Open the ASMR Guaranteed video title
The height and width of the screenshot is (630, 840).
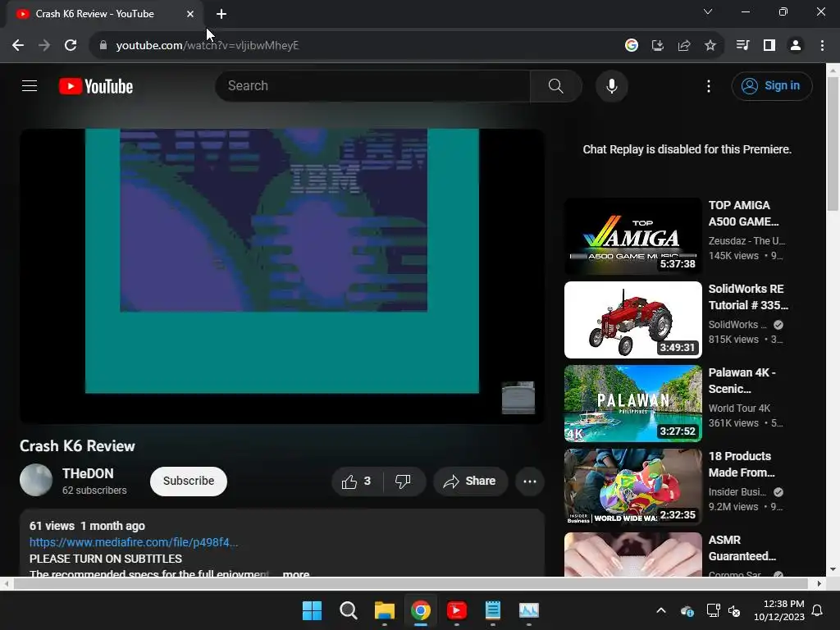[742, 547]
